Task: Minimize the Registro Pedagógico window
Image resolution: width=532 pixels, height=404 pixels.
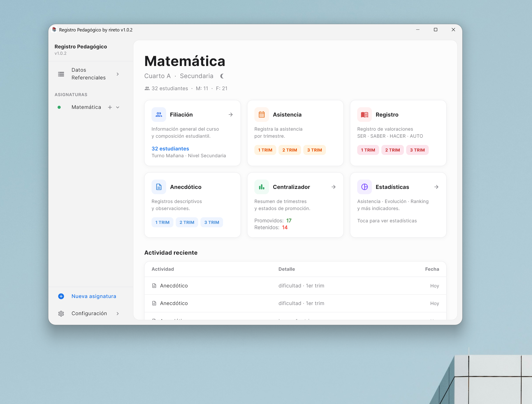Action: pyautogui.click(x=418, y=30)
